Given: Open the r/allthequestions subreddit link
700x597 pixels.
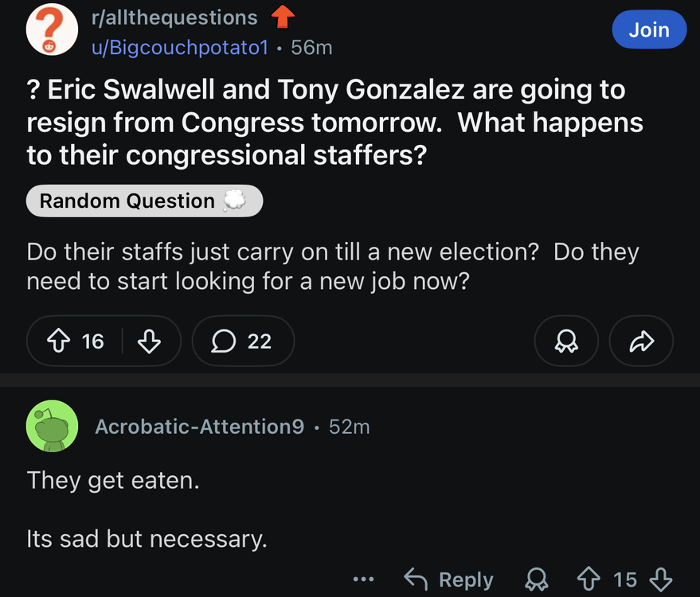Looking at the screenshot, I should (174, 18).
